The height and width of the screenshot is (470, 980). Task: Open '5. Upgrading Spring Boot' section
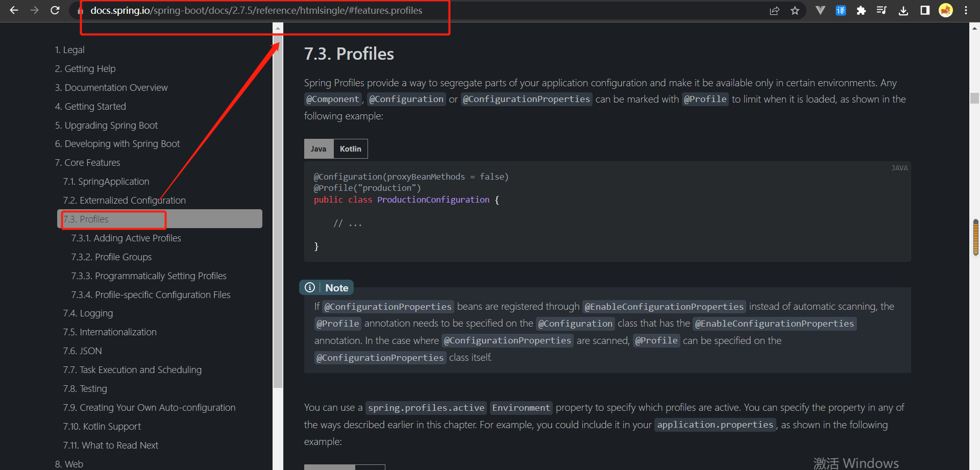click(106, 125)
